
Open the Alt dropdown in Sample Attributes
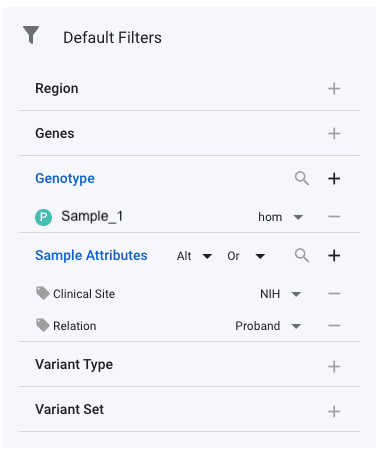tap(194, 256)
